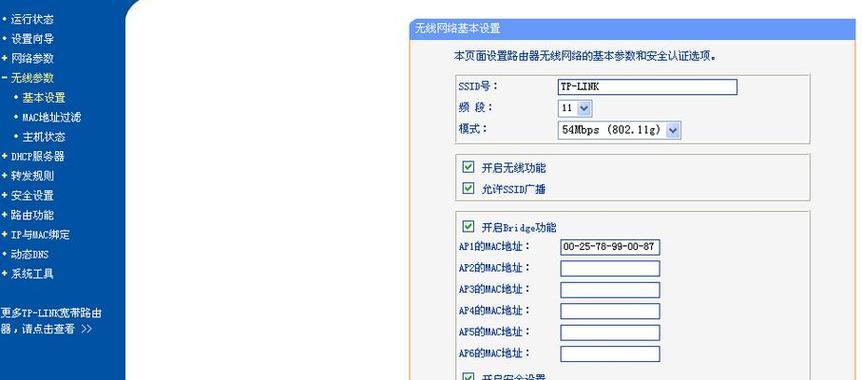Follow 更多TP-LINK宽带路由器 link
The width and height of the screenshot is (862, 380).
(51, 321)
